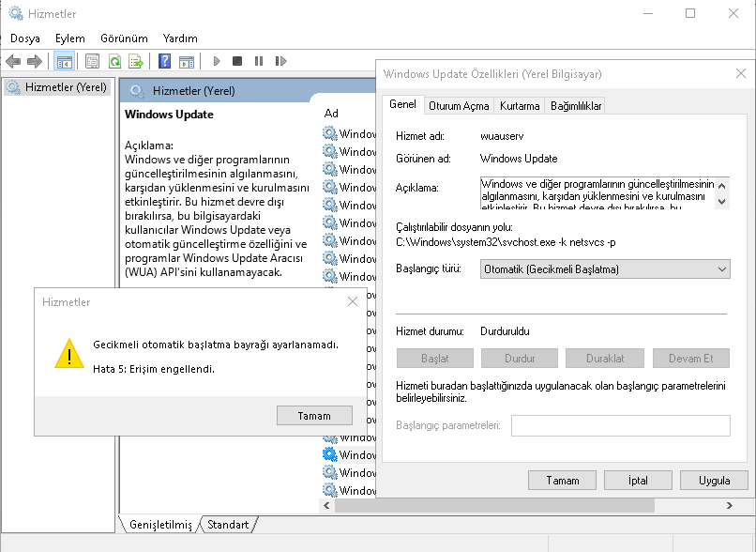Click the Hizmetler gear icon in the title bar
The width and height of the screenshot is (756, 552).
16,13
